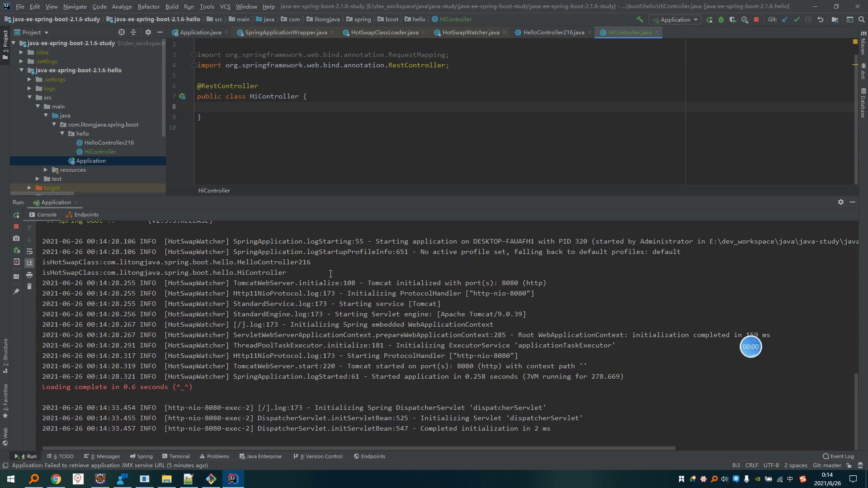
Task: Toggle the version control panel visibility
Action: [x=320, y=456]
